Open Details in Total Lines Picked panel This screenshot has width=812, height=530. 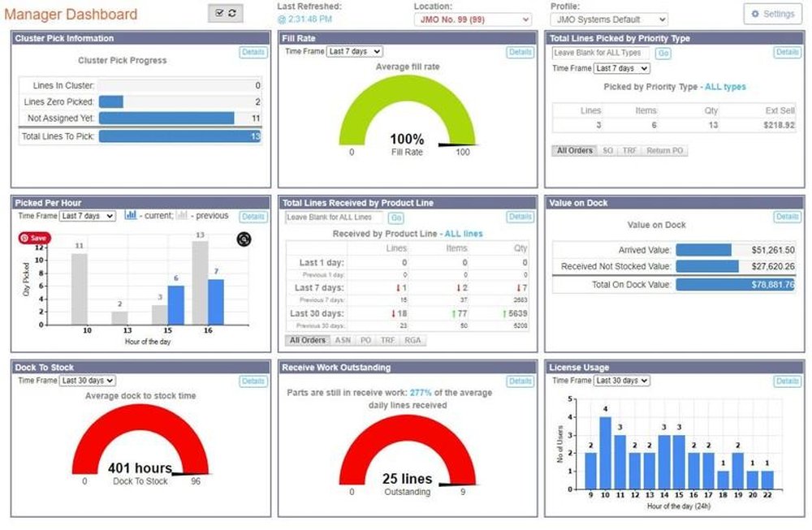(787, 52)
